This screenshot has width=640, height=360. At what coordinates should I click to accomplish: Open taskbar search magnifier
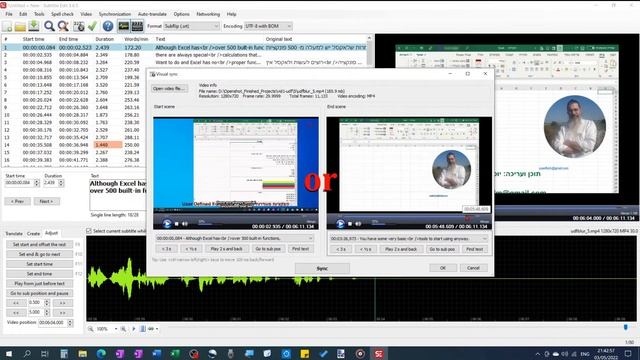(x=27, y=353)
